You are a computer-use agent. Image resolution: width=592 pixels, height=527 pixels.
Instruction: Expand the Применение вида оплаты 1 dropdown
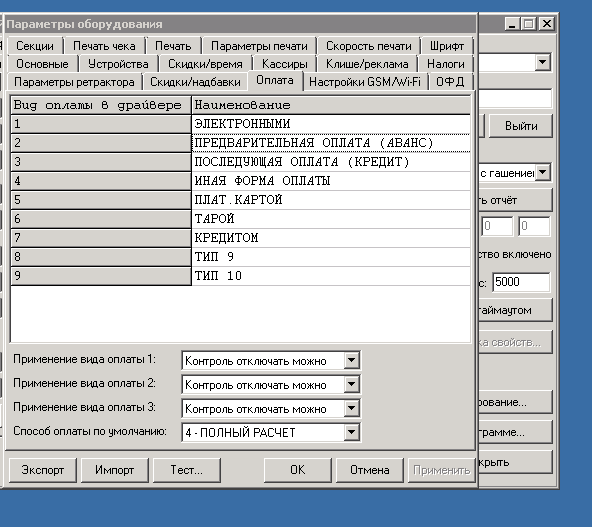pyautogui.click(x=351, y=361)
